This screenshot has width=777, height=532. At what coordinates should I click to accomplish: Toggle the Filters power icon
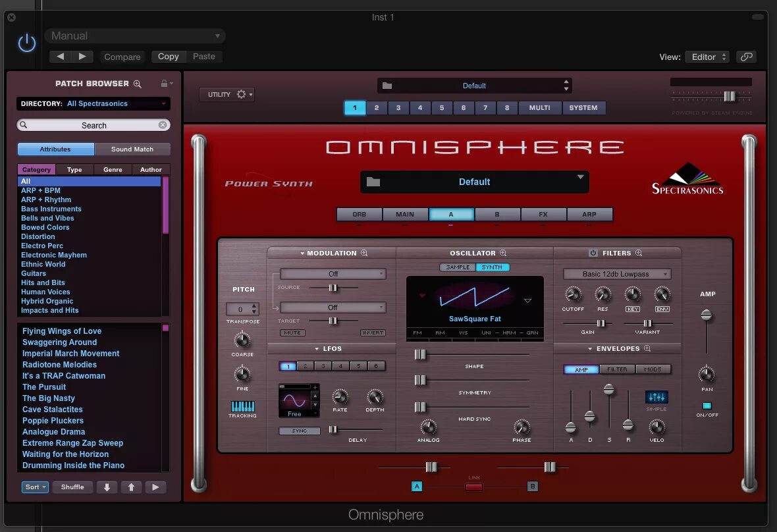593,253
